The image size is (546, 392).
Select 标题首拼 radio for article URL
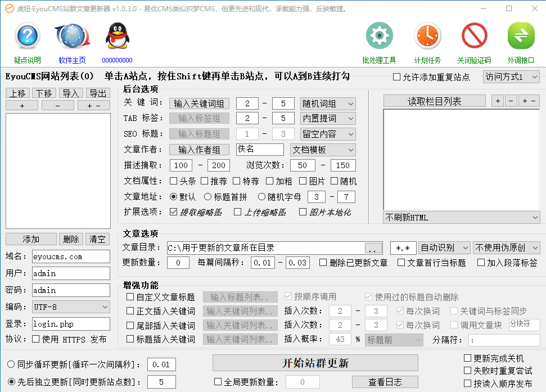coord(208,197)
